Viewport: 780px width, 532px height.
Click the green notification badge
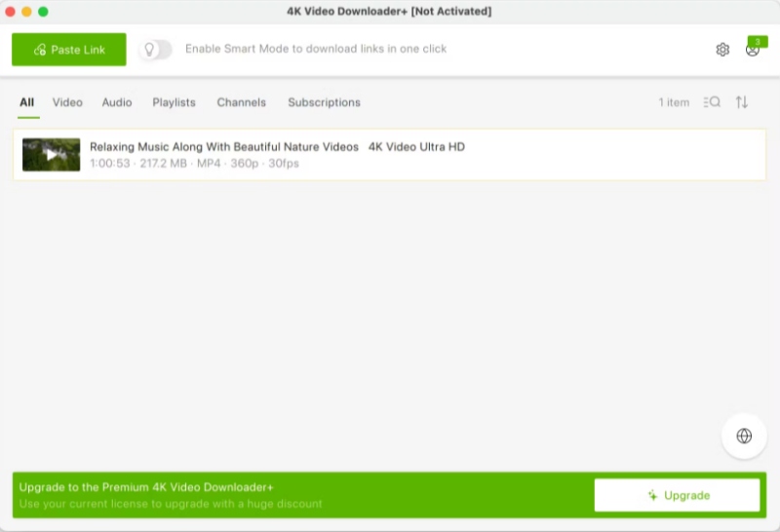pyautogui.click(x=758, y=41)
